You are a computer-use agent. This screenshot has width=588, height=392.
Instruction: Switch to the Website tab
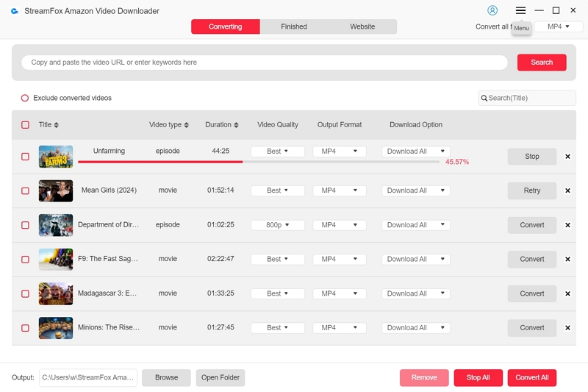(x=362, y=26)
